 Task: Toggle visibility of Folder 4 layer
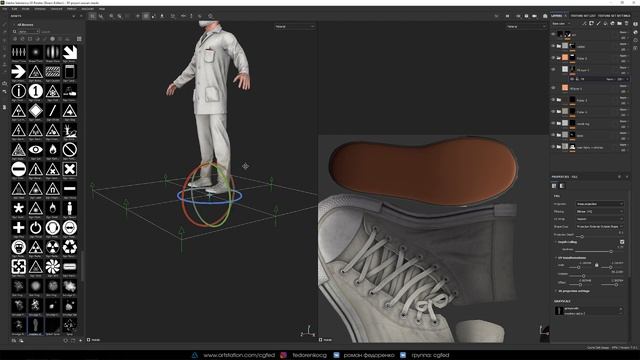(x=553, y=111)
